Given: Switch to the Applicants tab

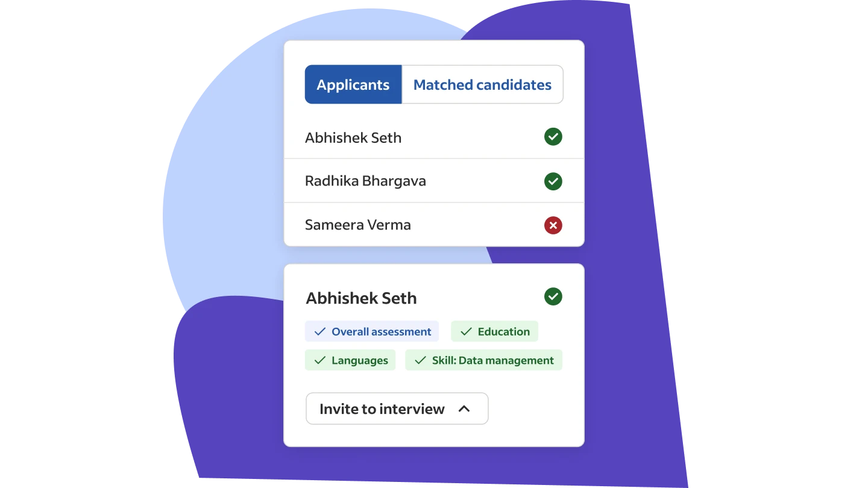Looking at the screenshot, I should click(x=353, y=85).
